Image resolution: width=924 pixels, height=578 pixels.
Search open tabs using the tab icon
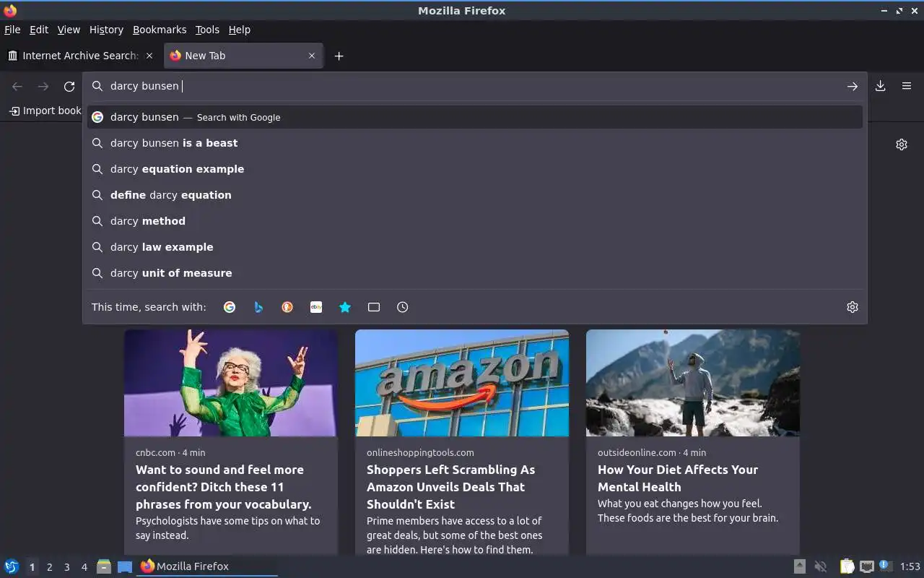[x=374, y=307]
